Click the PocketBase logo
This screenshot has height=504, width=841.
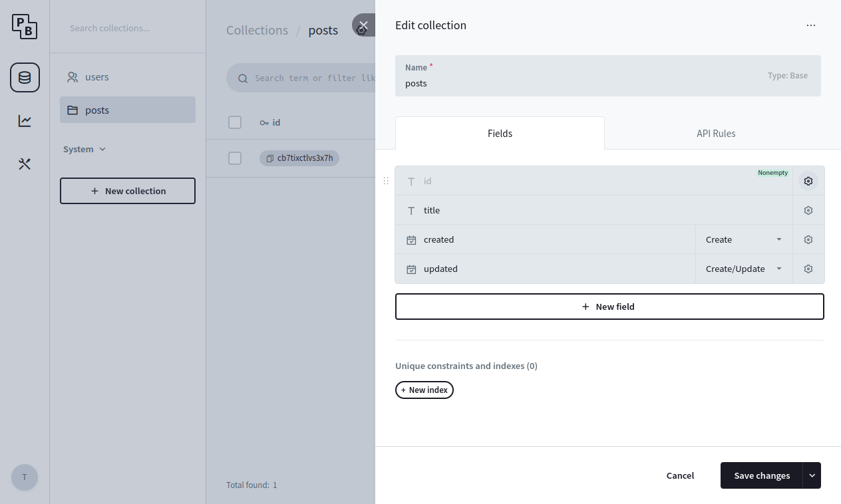pos(25,27)
